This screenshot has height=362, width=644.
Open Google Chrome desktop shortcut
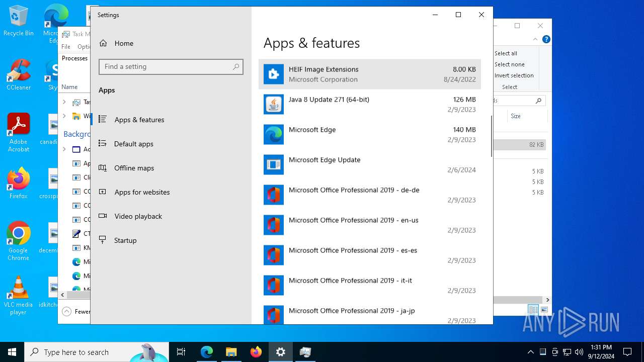click(x=18, y=241)
